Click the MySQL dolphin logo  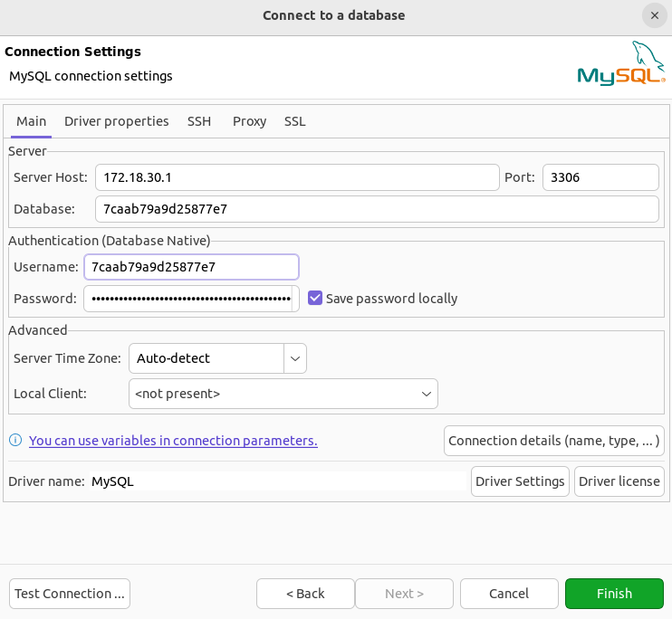pos(620,65)
